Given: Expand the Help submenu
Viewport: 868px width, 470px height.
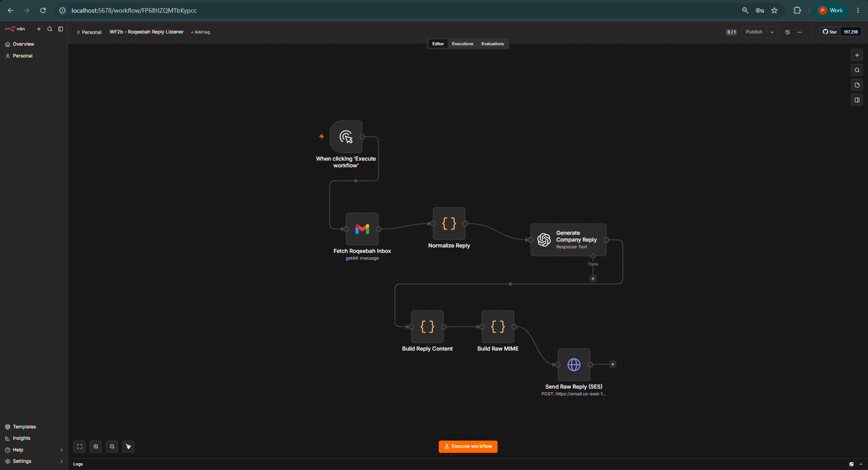Looking at the screenshot, I should tap(62, 450).
